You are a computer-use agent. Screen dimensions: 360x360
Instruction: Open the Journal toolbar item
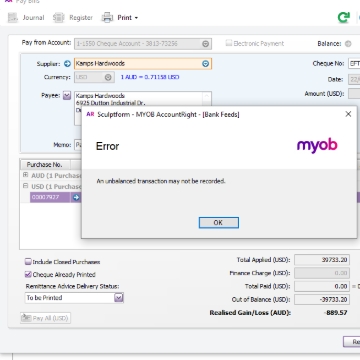pyautogui.click(x=26, y=18)
